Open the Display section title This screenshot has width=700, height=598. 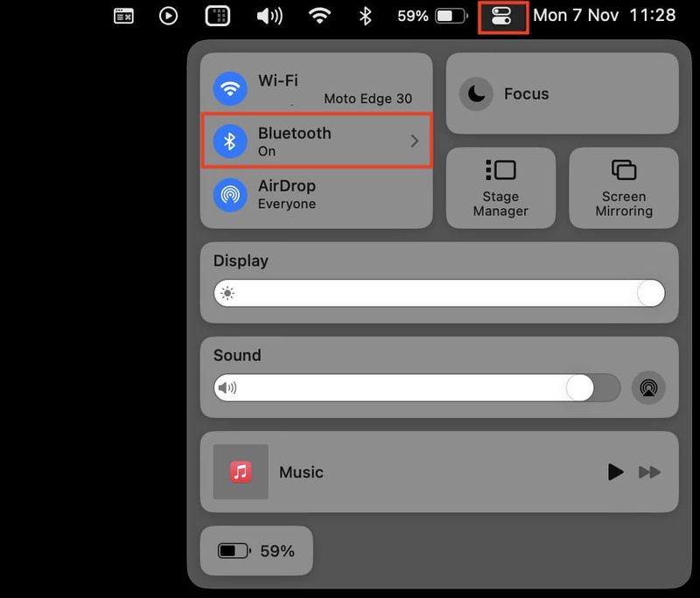coord(241,261)
